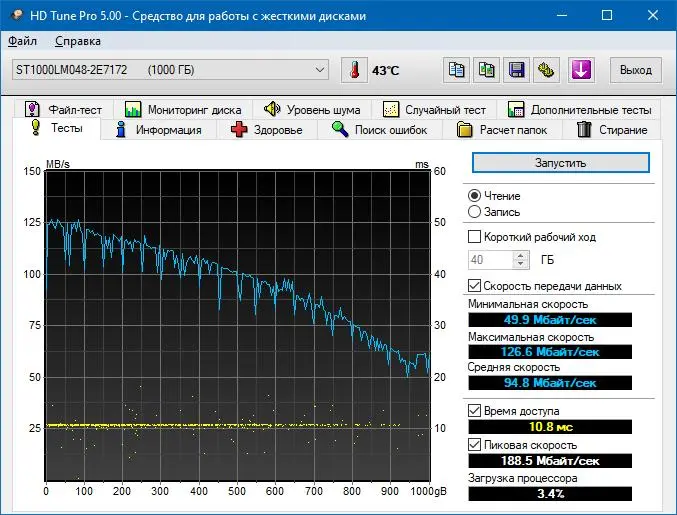Viewport: 677px width, 515px height.
Task: Open the Файл menu
Action: coord(22,41)
